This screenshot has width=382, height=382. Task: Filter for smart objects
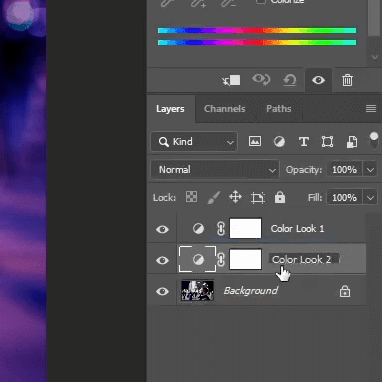click(x=352, y=142)
